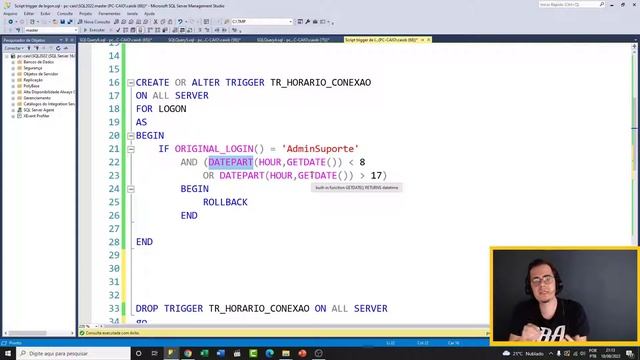
Task: Open the master database dropdown
Action: [x=51, y=30]
